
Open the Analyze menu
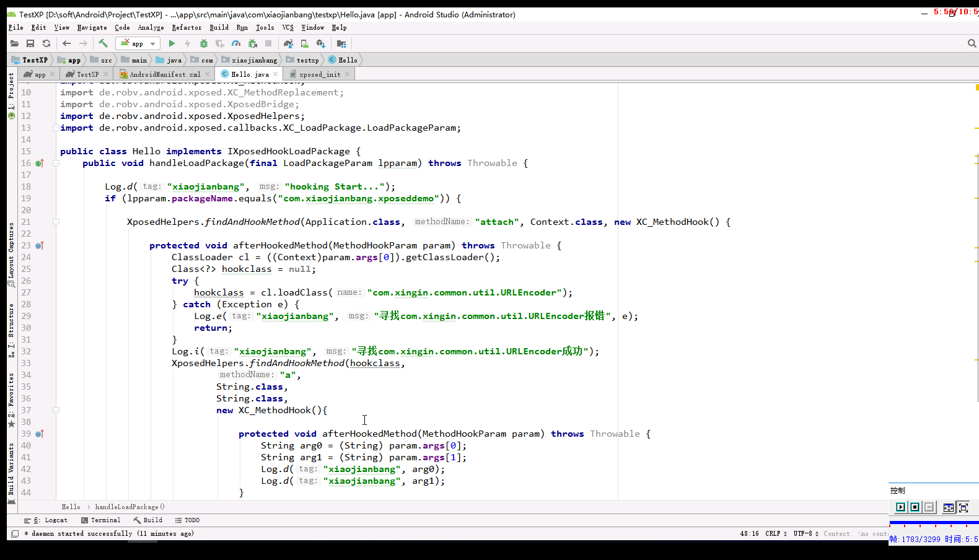pyautogui.click(x=151, y=27)
